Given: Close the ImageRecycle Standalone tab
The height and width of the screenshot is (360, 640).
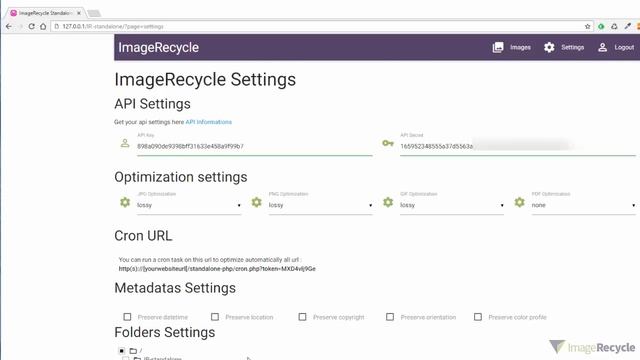Looking at the screenshot, I should (79, 13).
